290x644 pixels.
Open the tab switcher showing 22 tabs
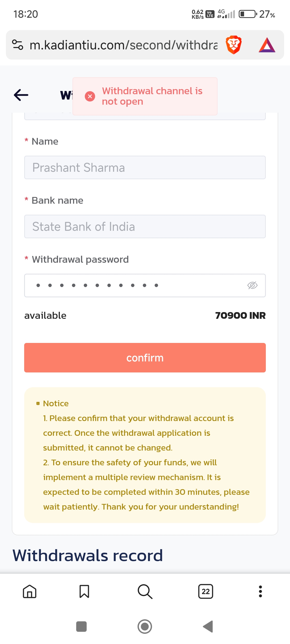206,591
